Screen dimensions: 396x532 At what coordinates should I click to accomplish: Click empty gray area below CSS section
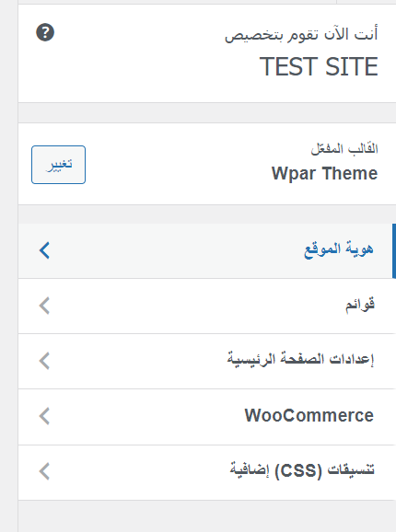coord(207,516)
